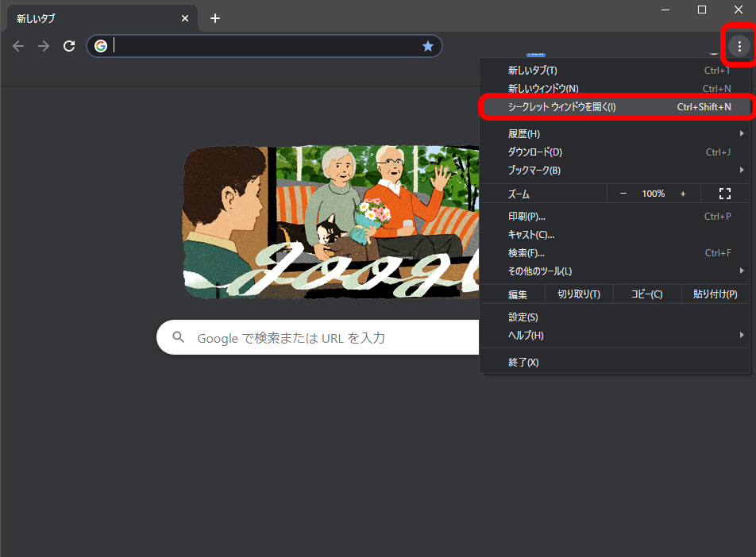
Task: Click the reload page icon
Action: (69, 46)
